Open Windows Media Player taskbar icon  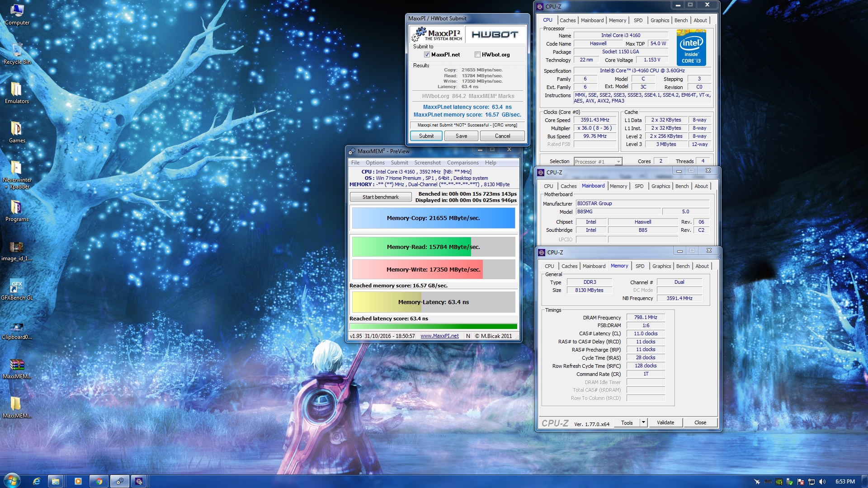coord(78,481)
